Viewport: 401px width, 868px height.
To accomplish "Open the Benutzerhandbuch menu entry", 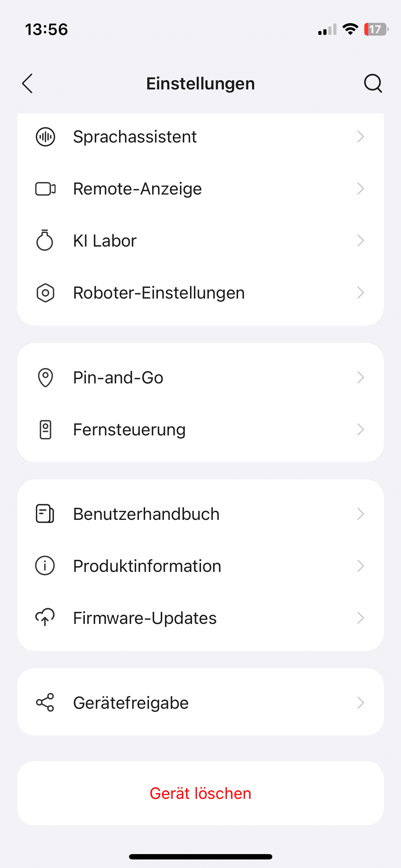I will (146, 514).
